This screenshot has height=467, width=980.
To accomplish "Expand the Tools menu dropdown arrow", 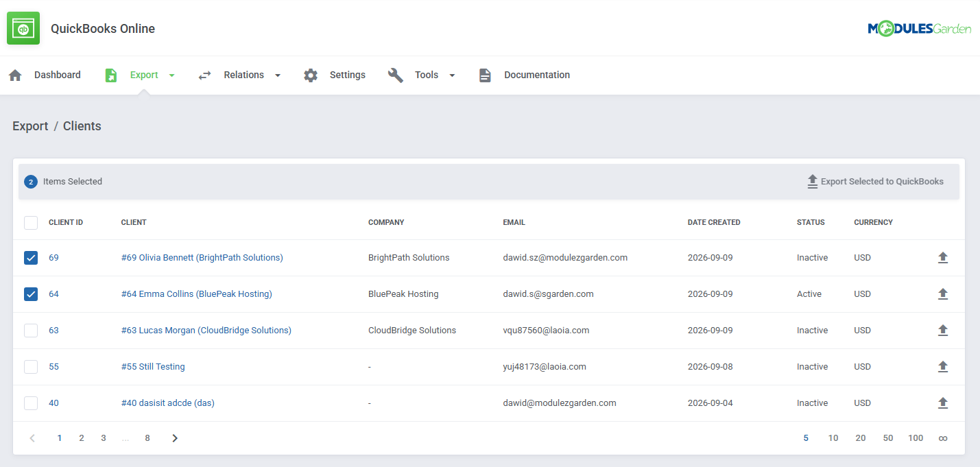I will (452, 75).
